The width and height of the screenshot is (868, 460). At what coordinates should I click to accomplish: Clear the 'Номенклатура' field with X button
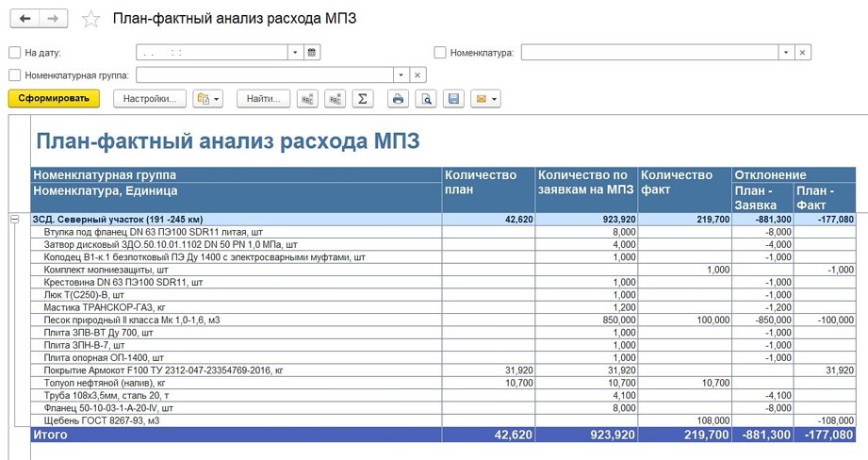pyautogui.click(x=802, y=53)
